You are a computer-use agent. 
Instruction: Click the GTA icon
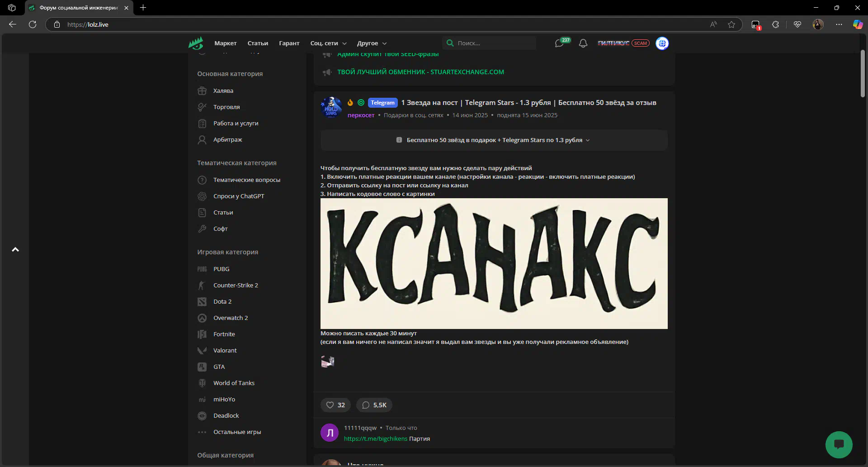(202, 367)
